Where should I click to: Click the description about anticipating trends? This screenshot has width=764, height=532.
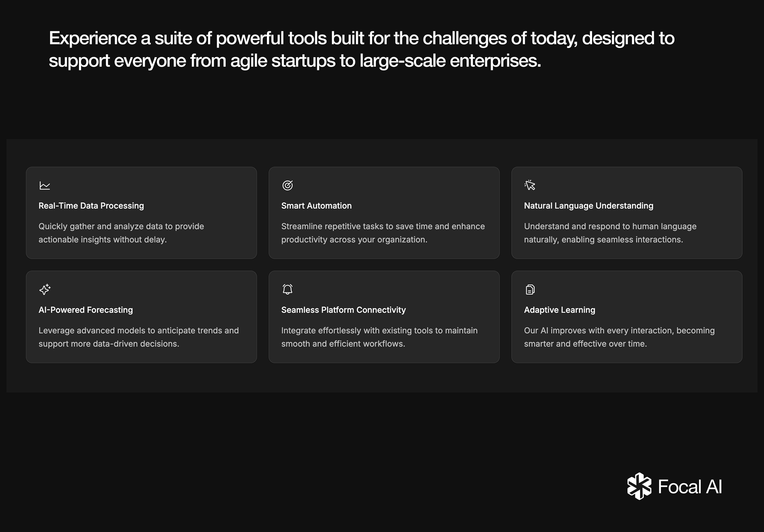138,337
